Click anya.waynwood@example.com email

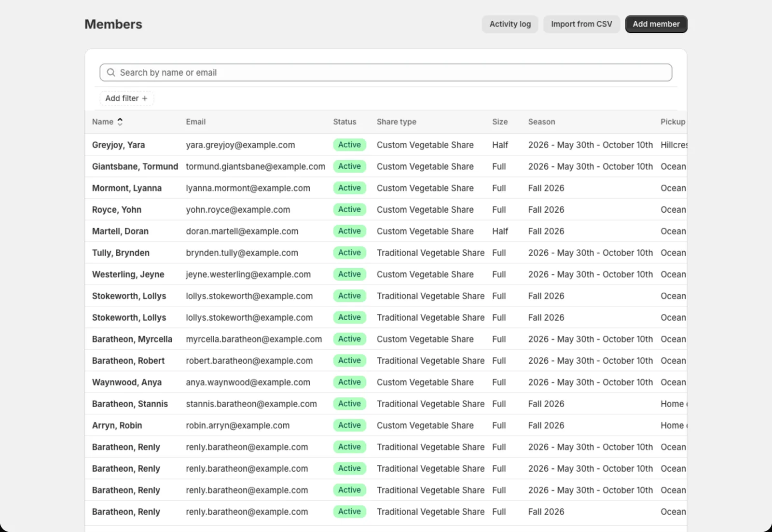pos(248,382)
